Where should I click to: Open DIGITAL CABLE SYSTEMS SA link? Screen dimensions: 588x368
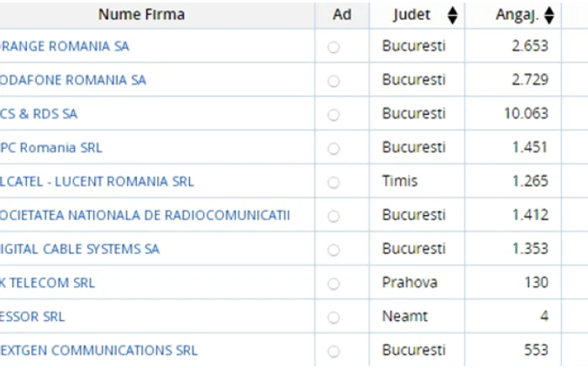pyautogui.click(x=80, y=249)
